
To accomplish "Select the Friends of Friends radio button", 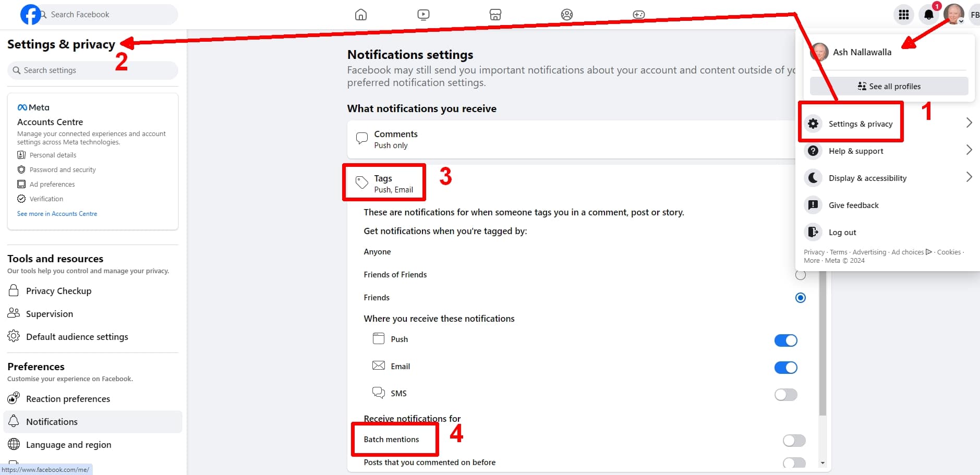I will point(801,275).
